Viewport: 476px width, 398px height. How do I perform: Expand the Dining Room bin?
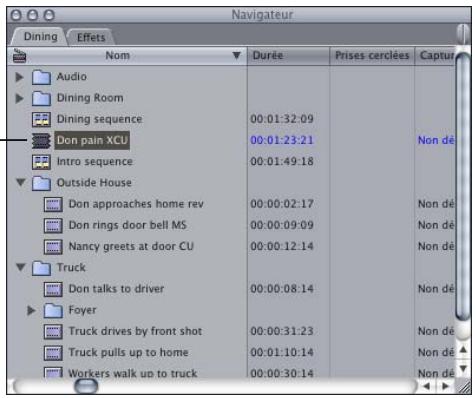[x=20, y=98]
